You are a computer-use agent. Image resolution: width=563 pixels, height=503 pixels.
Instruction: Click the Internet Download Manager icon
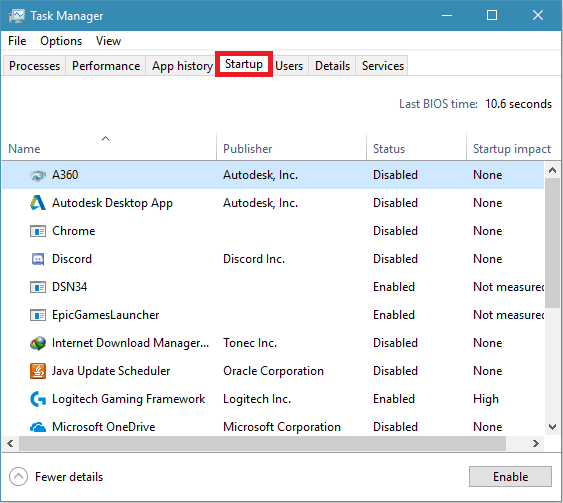[38, 343]
